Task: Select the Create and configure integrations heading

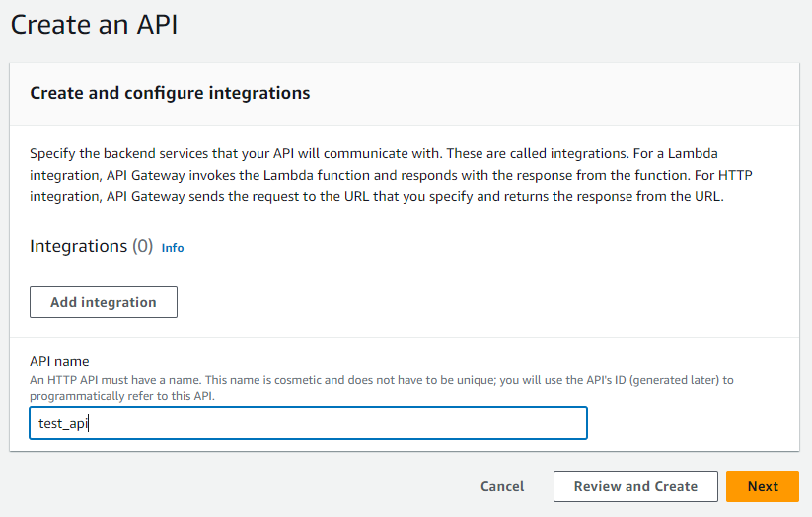Action: 170,93
